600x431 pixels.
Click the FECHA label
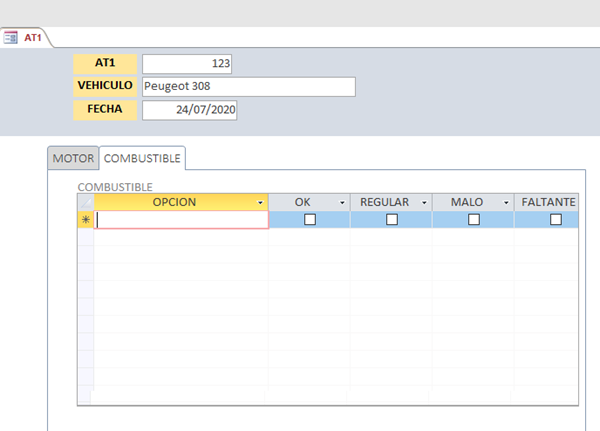click(x=105, y=110)
